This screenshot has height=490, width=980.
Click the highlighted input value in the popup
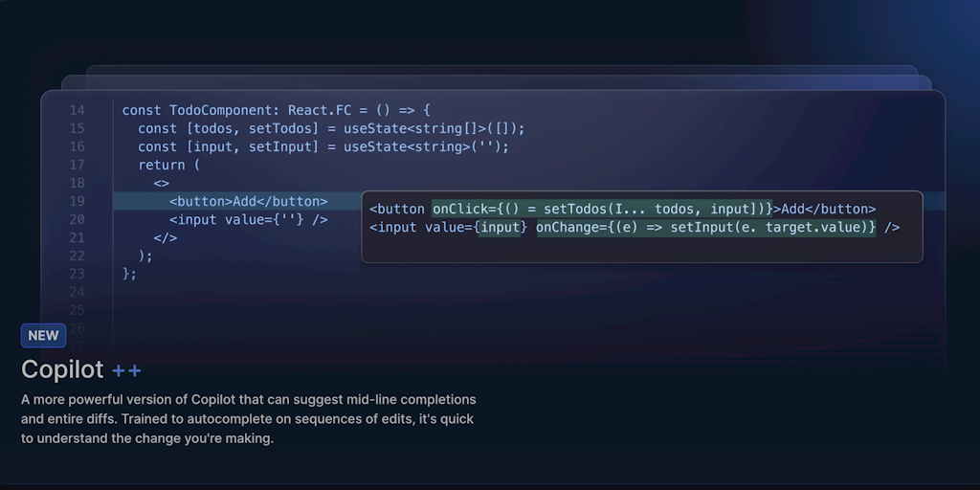(x=501, y=227)
